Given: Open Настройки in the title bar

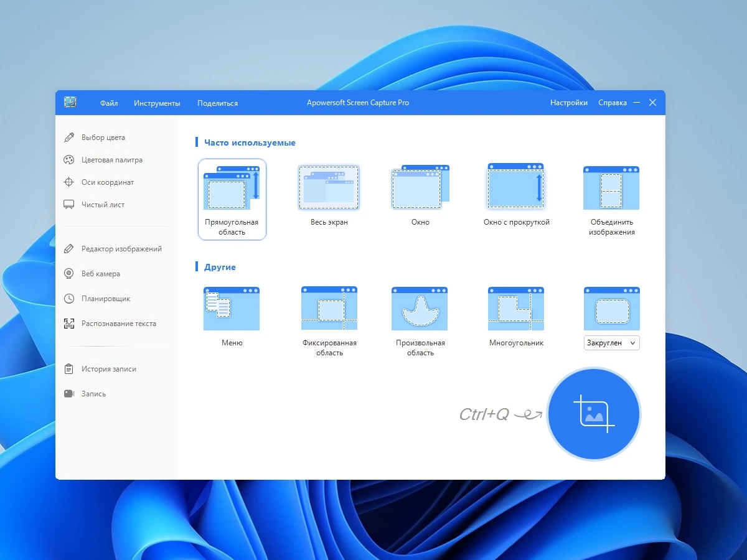Looking at the screenshot, I should (x=569, y=103).
